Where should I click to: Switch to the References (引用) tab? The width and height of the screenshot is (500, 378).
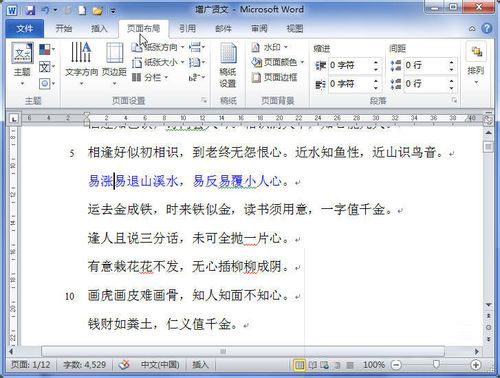coord(187,28)
